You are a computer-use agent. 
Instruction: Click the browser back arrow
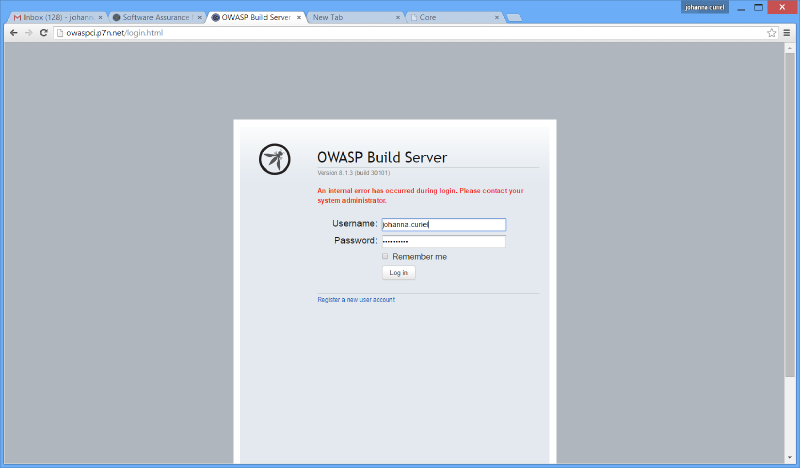12,33
